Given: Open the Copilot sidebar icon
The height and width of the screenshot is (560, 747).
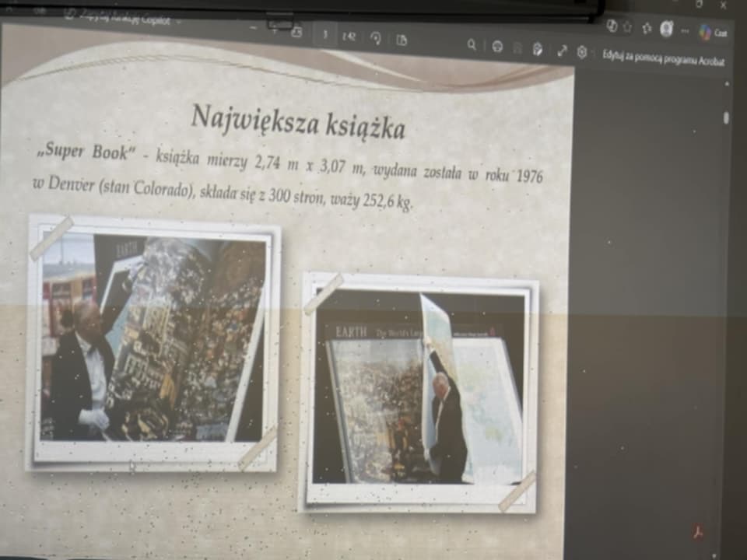Looking at the screenshot, I should point(705,32).
